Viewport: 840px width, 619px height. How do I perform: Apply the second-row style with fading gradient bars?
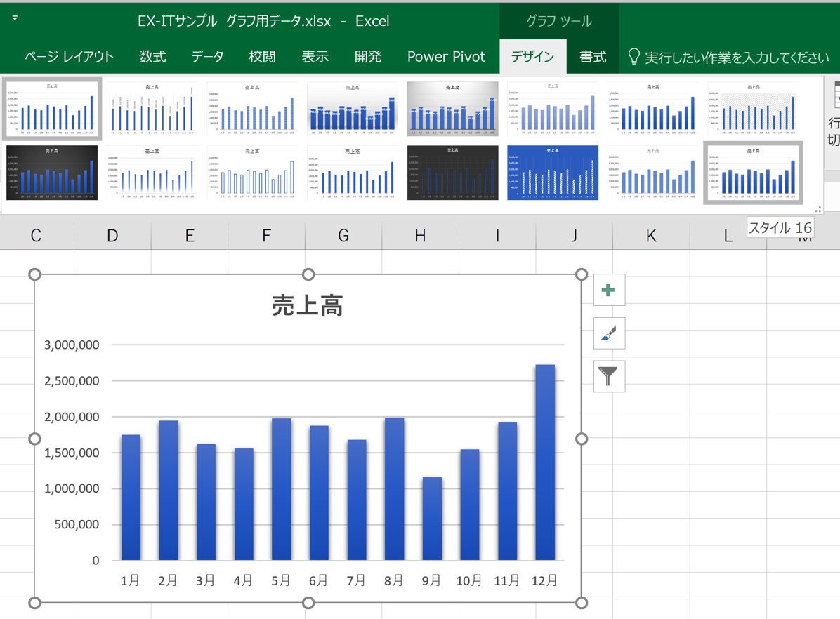152,173
